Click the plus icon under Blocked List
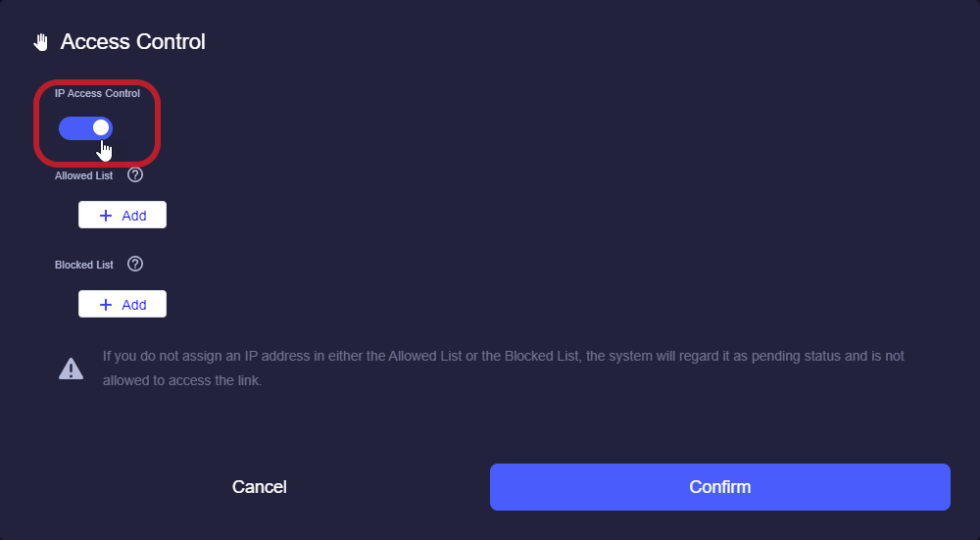This screenshot has height=540, width=980. (x=106, y=305)
